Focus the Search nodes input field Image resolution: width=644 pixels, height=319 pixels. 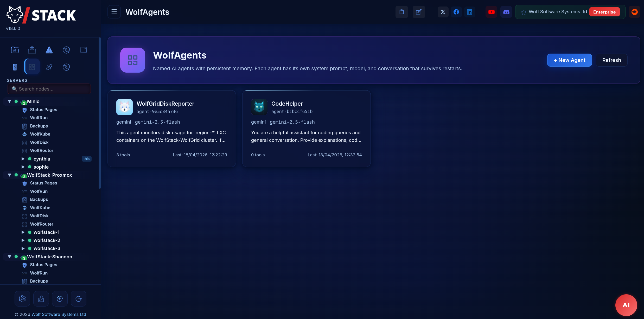[49, 89]
